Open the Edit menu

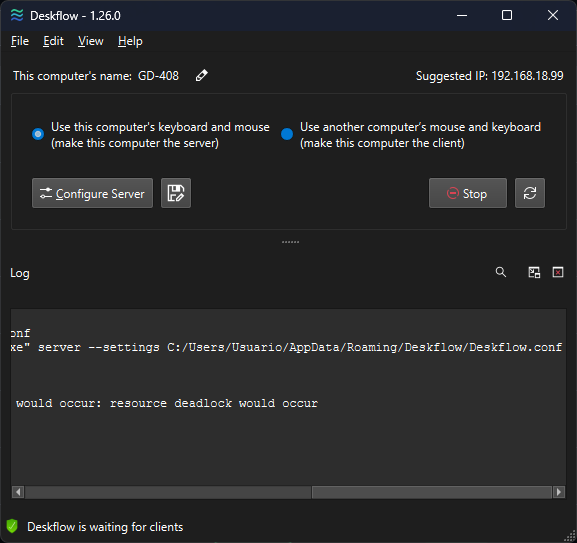[53, 41]
